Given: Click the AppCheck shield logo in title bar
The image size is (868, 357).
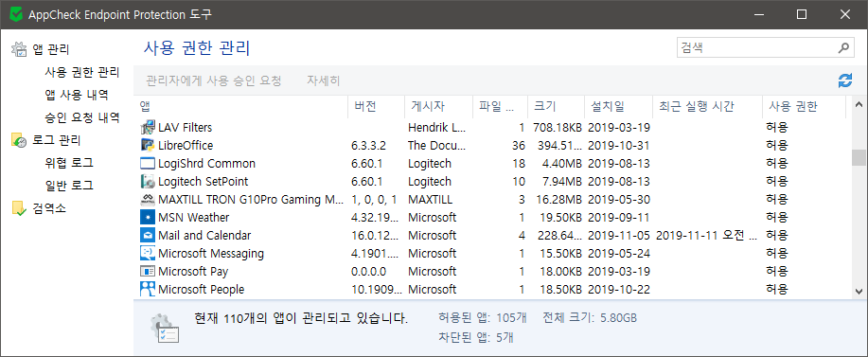Looking at the screenshot, I should tap(16, 15).
